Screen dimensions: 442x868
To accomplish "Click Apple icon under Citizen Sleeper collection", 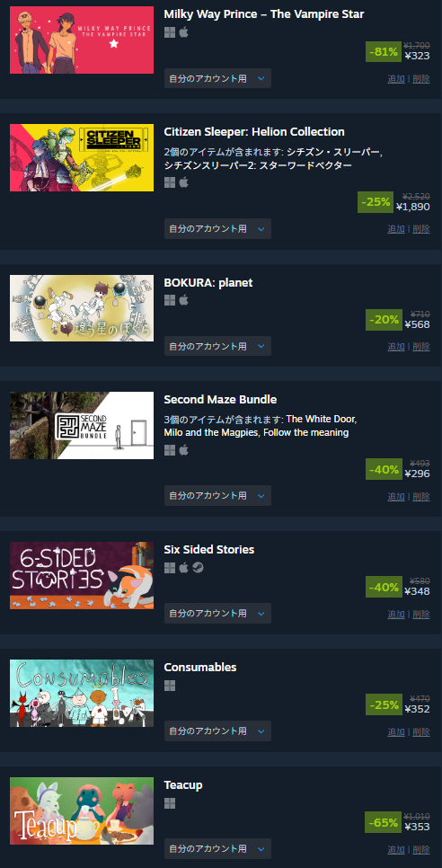I will 183,182.
